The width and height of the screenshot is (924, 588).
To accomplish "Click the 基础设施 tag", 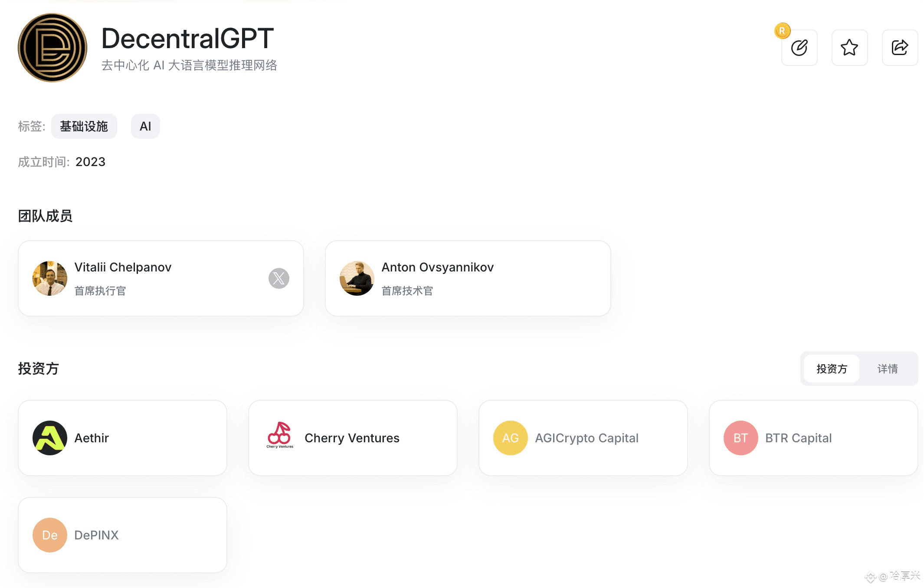I will tap(84, 126).
